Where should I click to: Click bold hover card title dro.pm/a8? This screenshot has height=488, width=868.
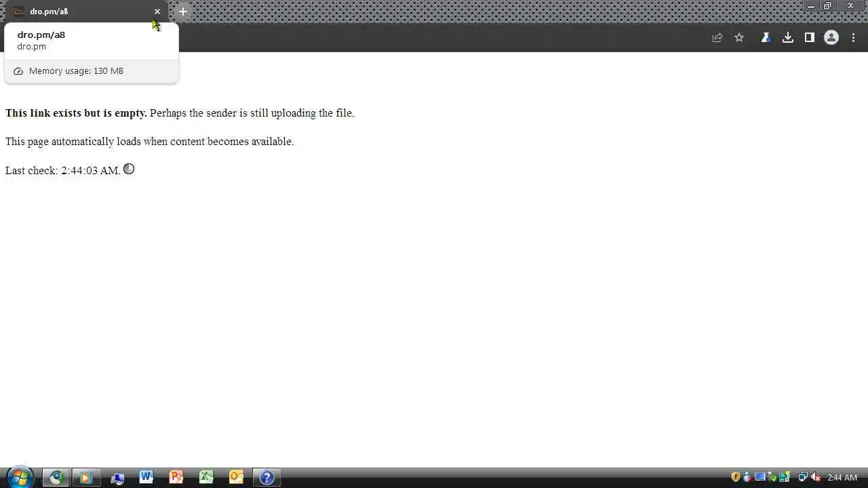click(41, 35)
